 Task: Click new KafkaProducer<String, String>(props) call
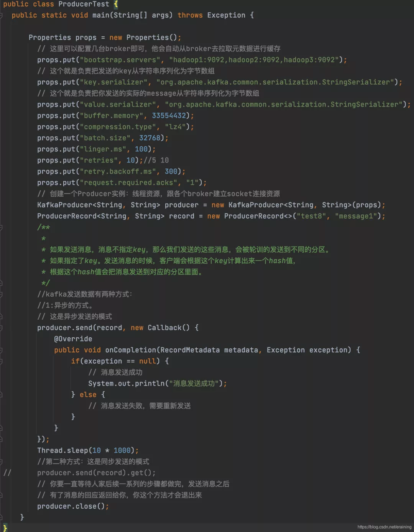tap(296, 205)
